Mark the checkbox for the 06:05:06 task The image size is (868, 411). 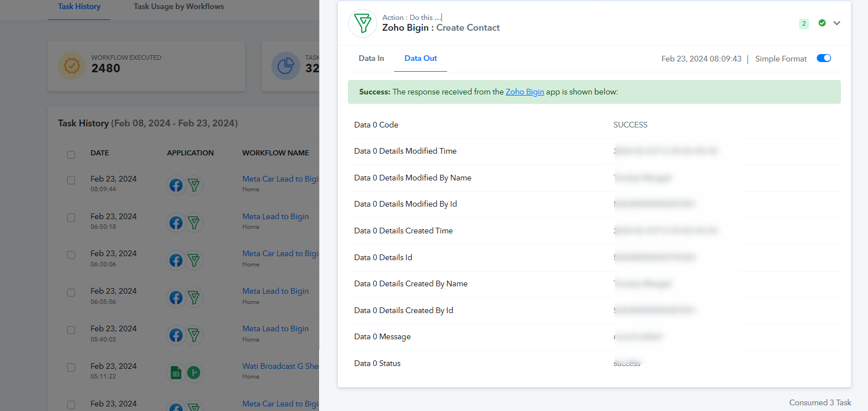click(71, 293)
